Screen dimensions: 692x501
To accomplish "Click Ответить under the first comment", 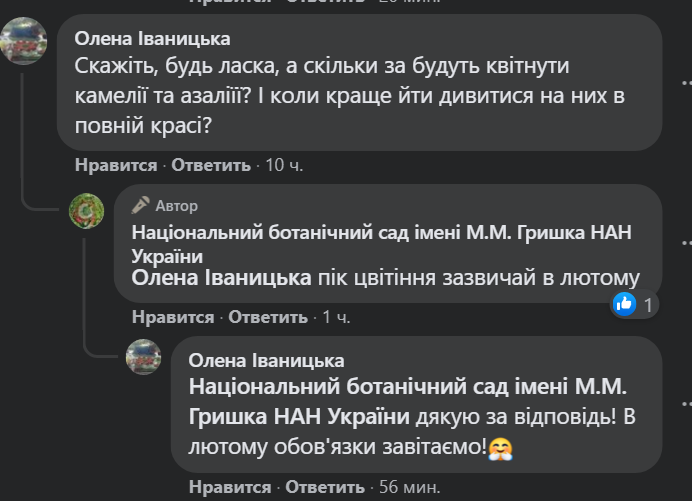I will point(210,165).
